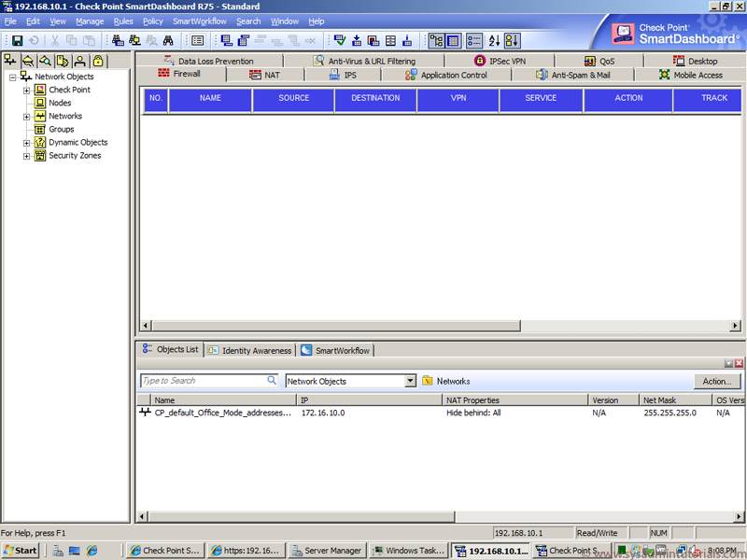Click the A-Z sort toolbar icon

(495, 41)
